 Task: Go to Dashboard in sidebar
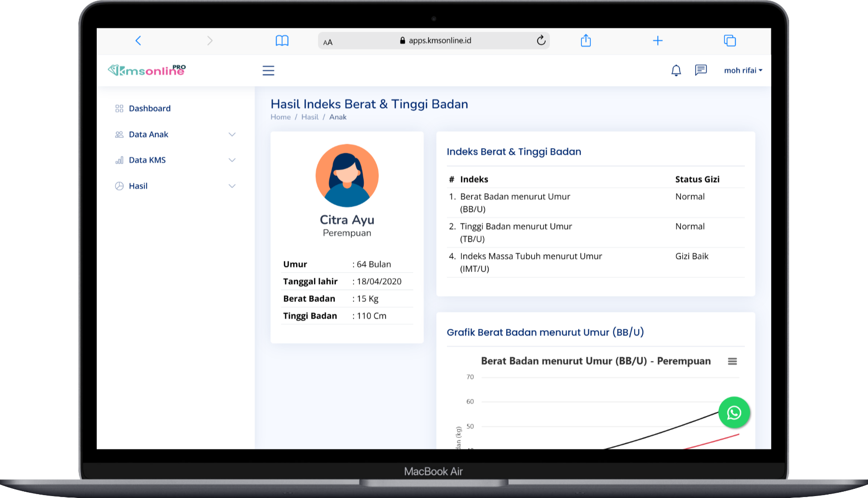[149, 109]
